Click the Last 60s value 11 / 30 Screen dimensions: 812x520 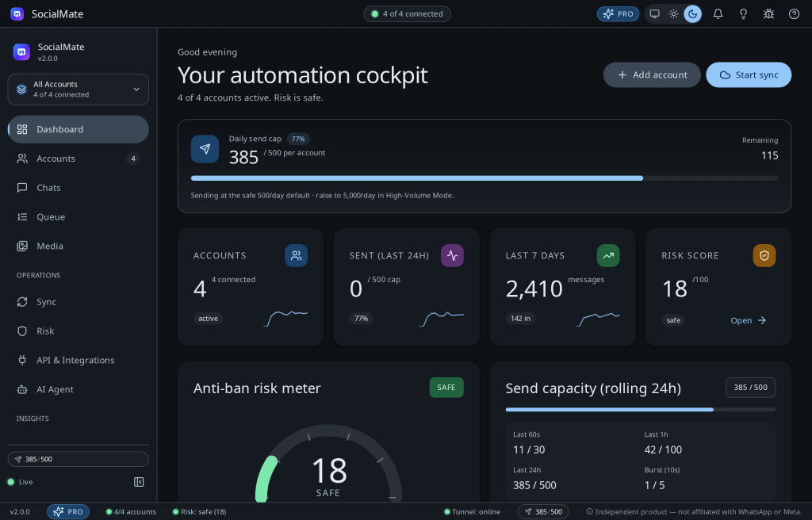(x=529, y=449)
